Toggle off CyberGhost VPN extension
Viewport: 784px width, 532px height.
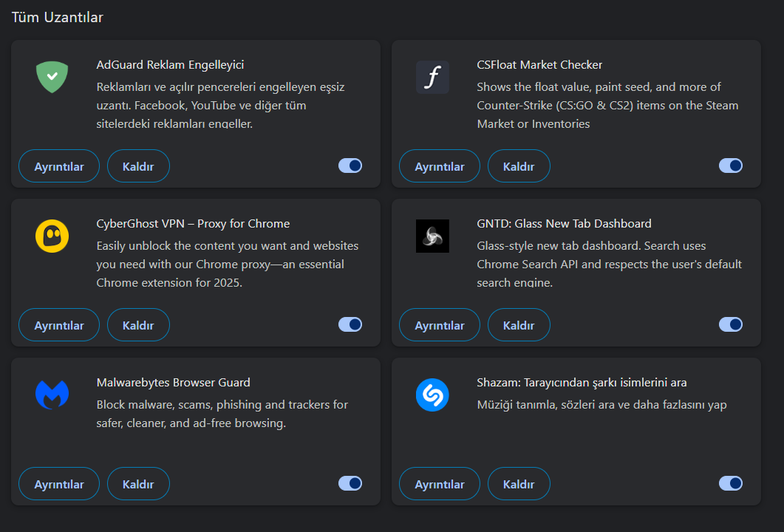[x=350, y=324]
